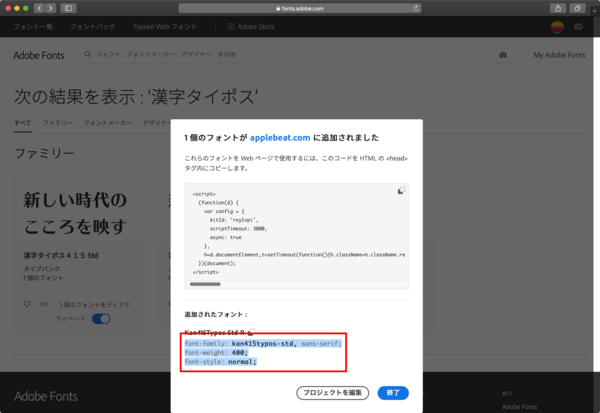Screen dimensions: 600x413
Task: Copy CSS with icon beside Kan415Typos Std R
Action: pos(251,332)
